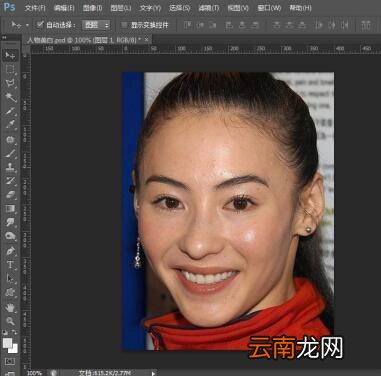Click Distribute Left Edges in options bar
Screen dimensions: 381x376
pos(319,25)
